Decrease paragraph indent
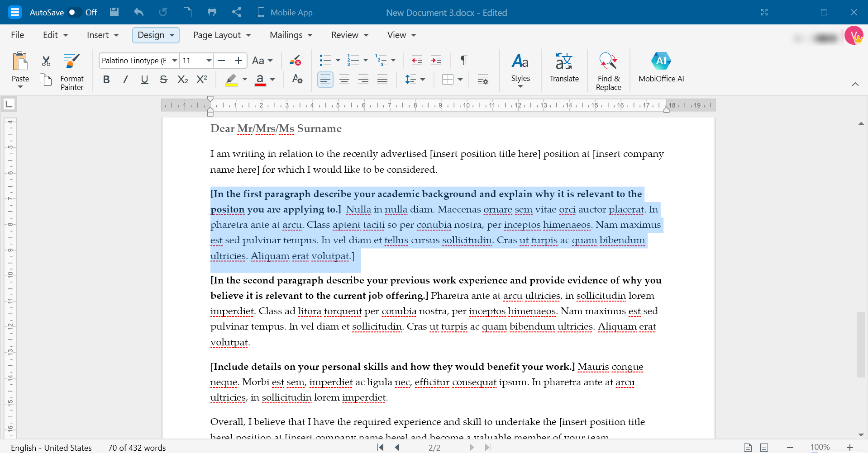 pyautogui.click(x=417, y=60)
